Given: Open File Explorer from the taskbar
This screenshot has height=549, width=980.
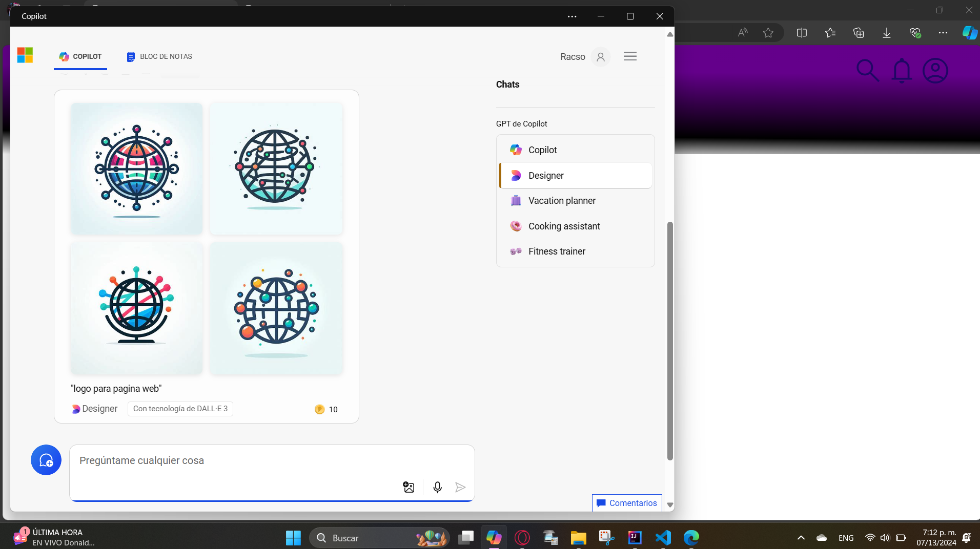Looking at the screenshot, I should [579, 538].
